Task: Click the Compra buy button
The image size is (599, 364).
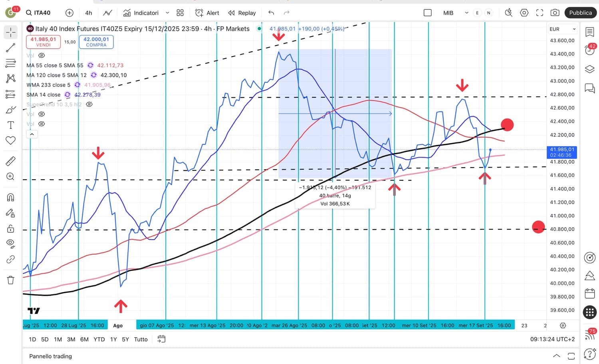Action: coord(96,42)
